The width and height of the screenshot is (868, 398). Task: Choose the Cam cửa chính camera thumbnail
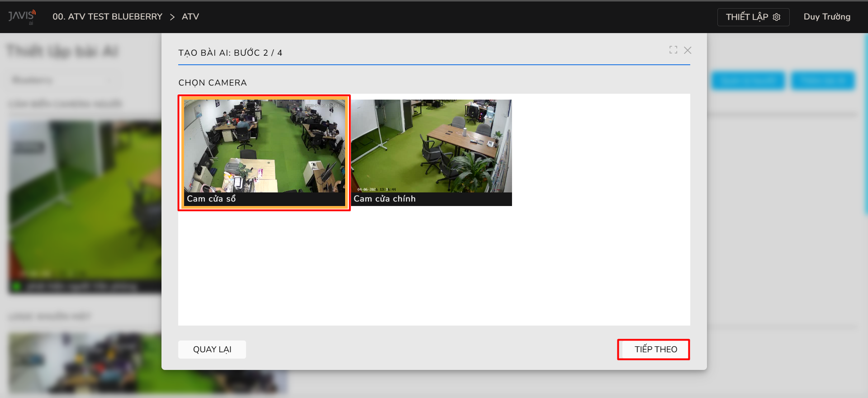[x=431, y=146]
